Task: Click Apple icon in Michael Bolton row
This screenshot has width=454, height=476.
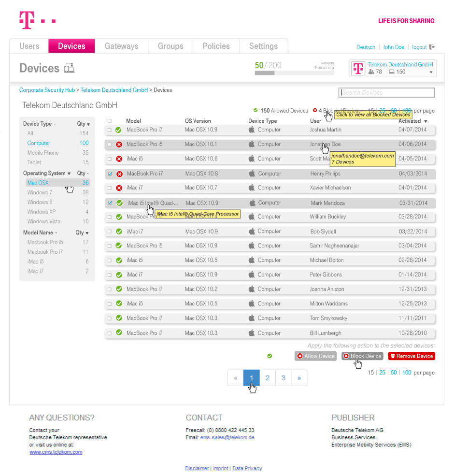Action: coord(252,260)
